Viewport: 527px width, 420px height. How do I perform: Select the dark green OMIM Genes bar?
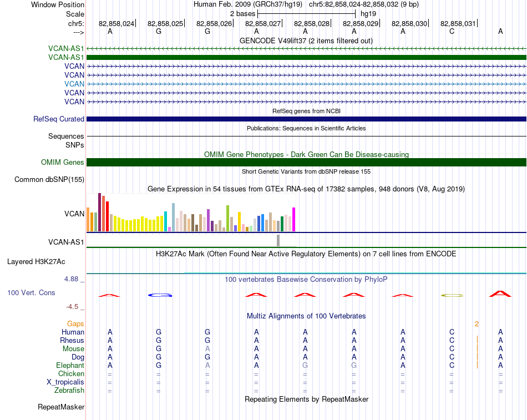(306, 162)
